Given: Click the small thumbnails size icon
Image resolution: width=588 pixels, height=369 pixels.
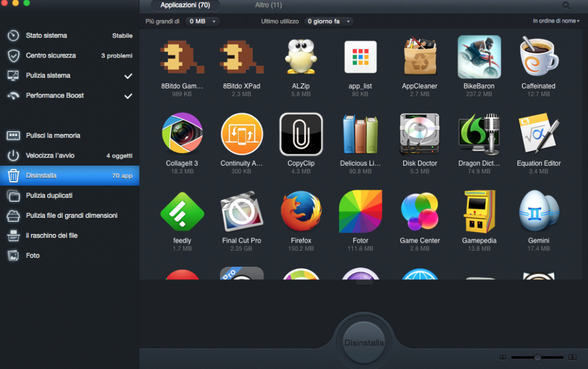Looking at the screenshot, I should click(503, 358).
